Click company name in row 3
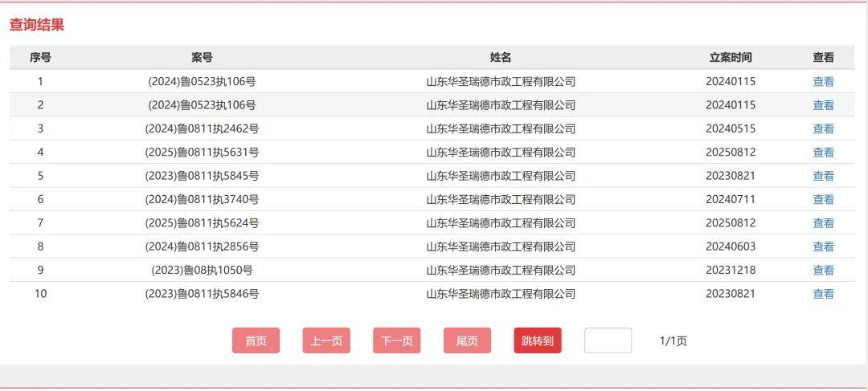The image size is (868, 391). (501, 128)
